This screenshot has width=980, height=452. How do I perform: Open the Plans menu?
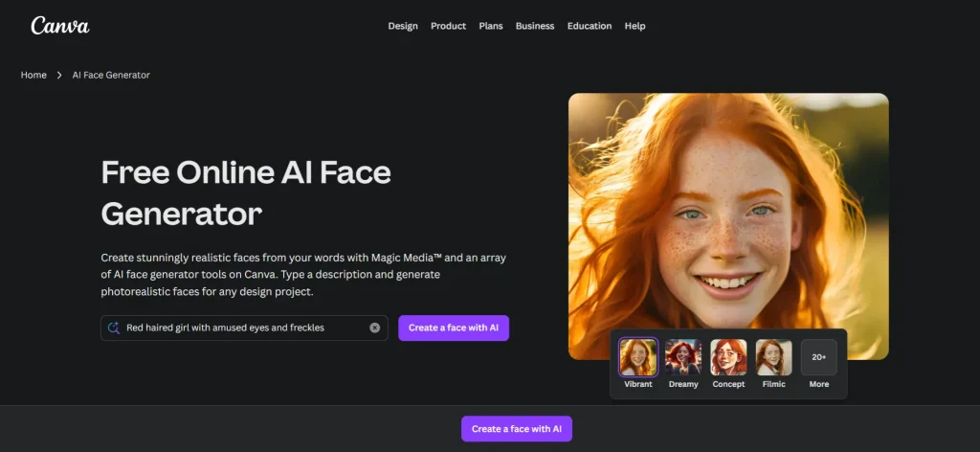coord(491,26)
